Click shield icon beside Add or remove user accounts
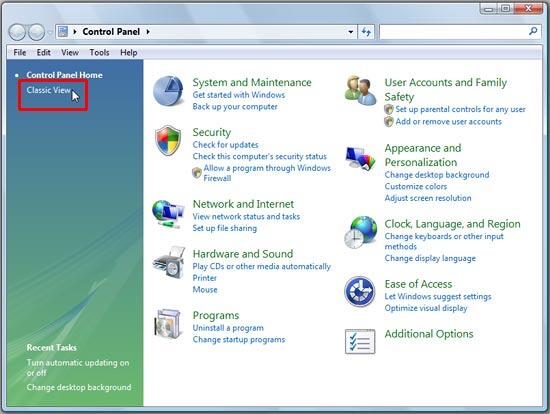 click(x=389, y=122)
